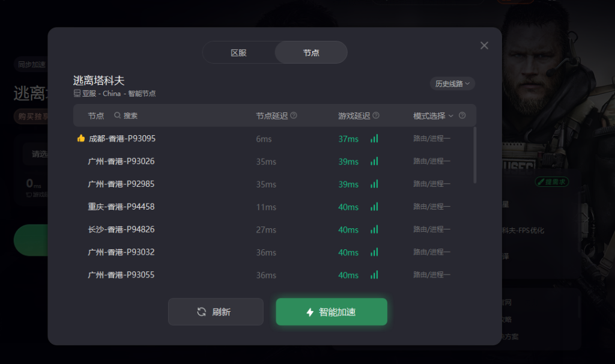Click 6ms node delay value
This screenshot has width=615, height=364.
[x=264, y=139]
